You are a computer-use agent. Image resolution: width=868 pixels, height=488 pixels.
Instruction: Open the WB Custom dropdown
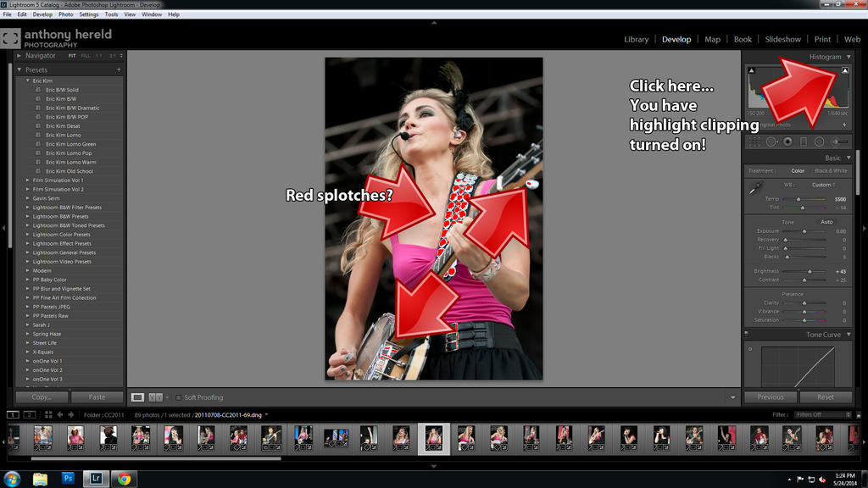[823, 185]
